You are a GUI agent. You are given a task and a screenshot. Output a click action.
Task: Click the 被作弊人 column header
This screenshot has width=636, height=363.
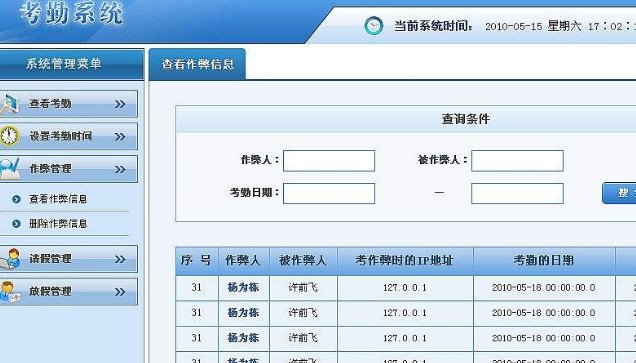pyautogui.click(x=303, y=261)
